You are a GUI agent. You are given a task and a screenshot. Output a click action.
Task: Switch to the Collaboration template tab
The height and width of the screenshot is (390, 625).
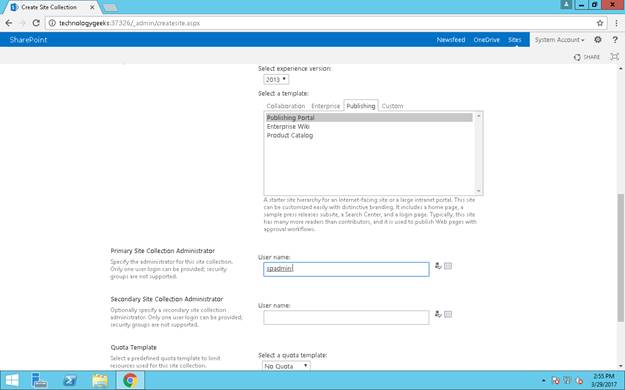coord(285,106)
